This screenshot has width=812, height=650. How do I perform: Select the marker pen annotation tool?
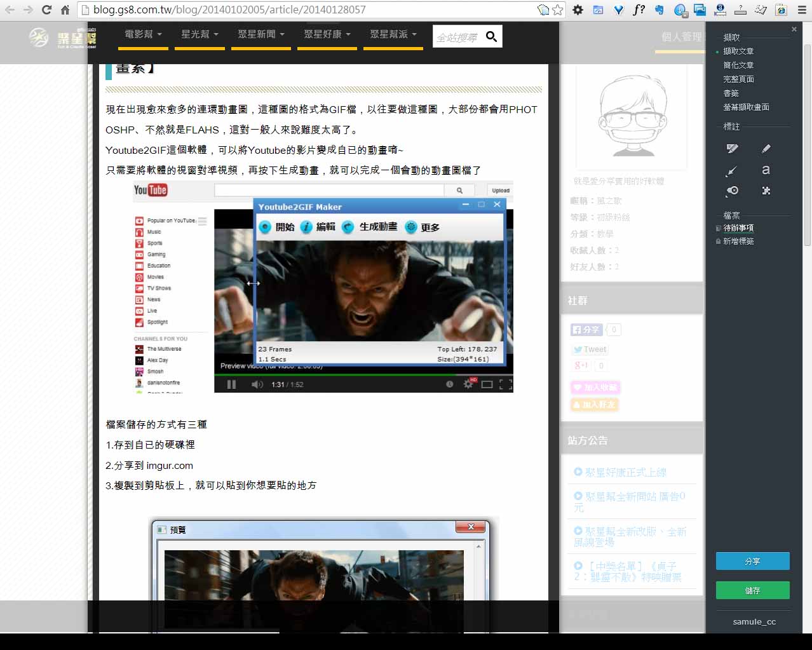[x=766, y=148]
